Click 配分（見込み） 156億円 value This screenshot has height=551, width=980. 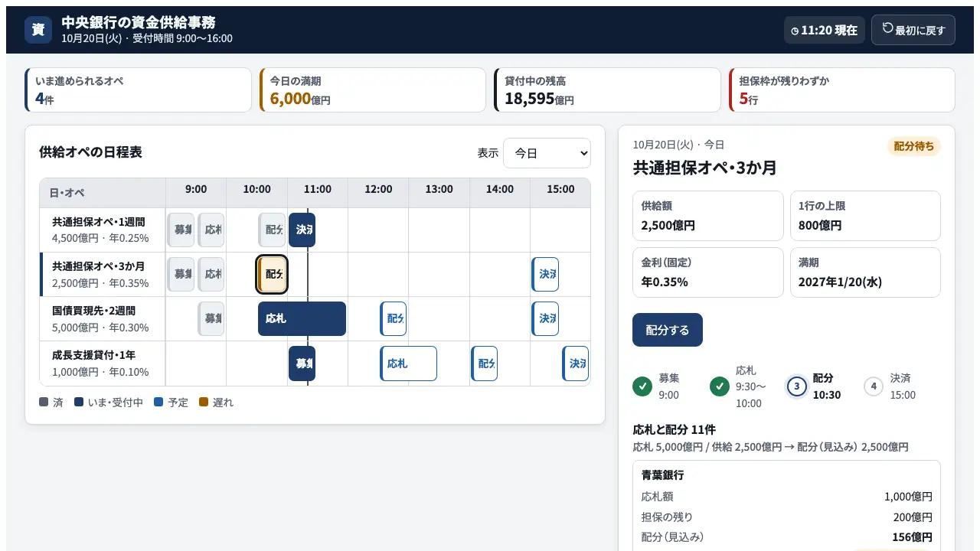tap(913, 537)
